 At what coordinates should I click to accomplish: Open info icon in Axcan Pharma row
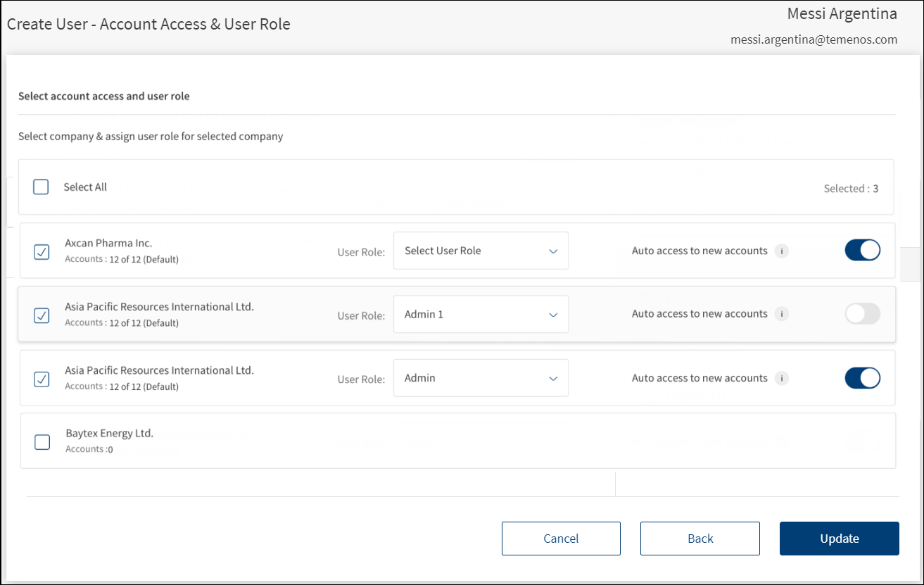click(781, 251)
